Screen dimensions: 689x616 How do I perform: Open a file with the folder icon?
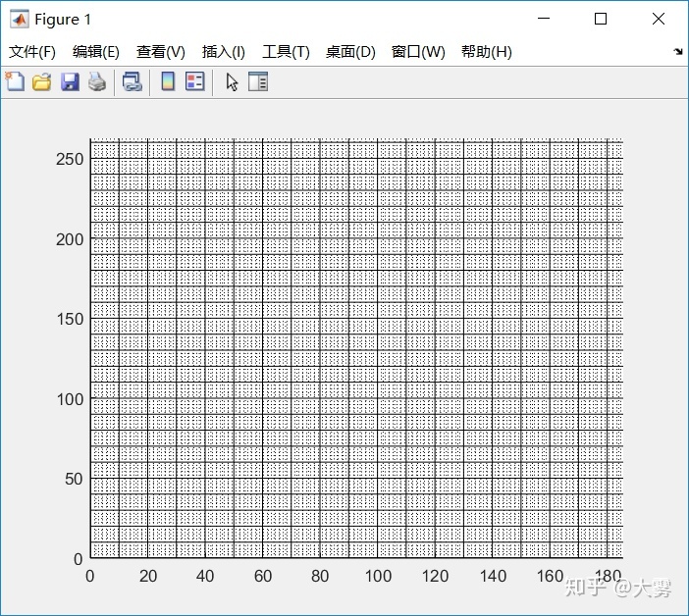click(42, 82)
